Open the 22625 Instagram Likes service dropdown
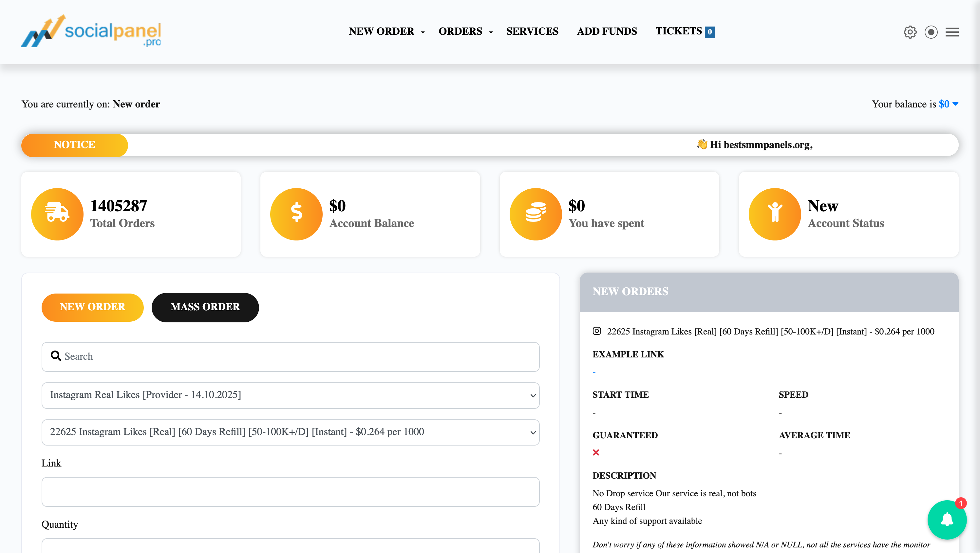 pyautogui.click(x=290, y=432)
